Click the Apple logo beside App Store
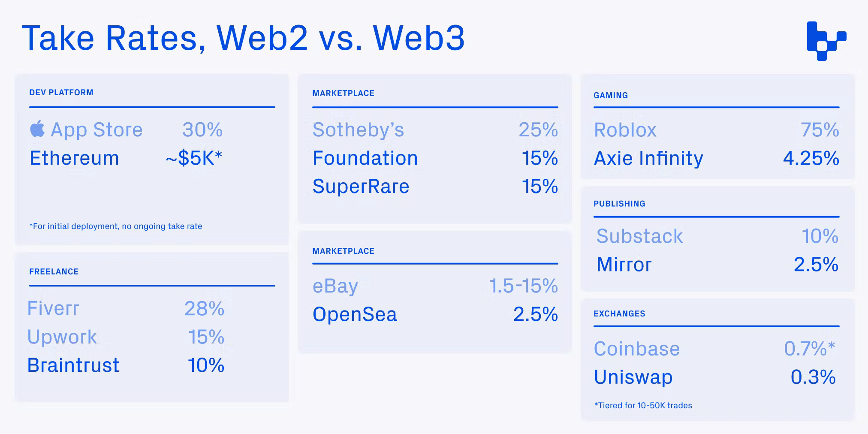This screenshot has height=434, width=868. tap(37, 129)
